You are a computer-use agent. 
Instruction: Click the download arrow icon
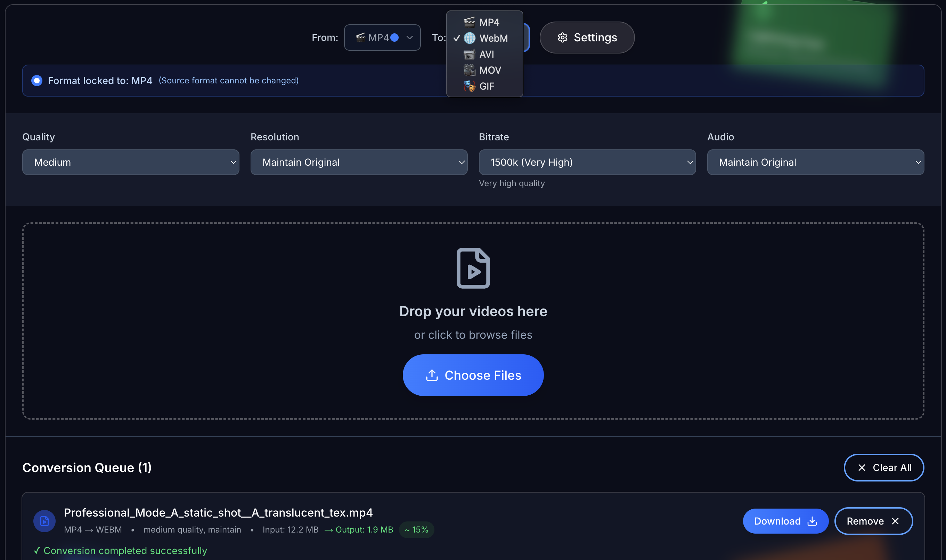[812, 521]
